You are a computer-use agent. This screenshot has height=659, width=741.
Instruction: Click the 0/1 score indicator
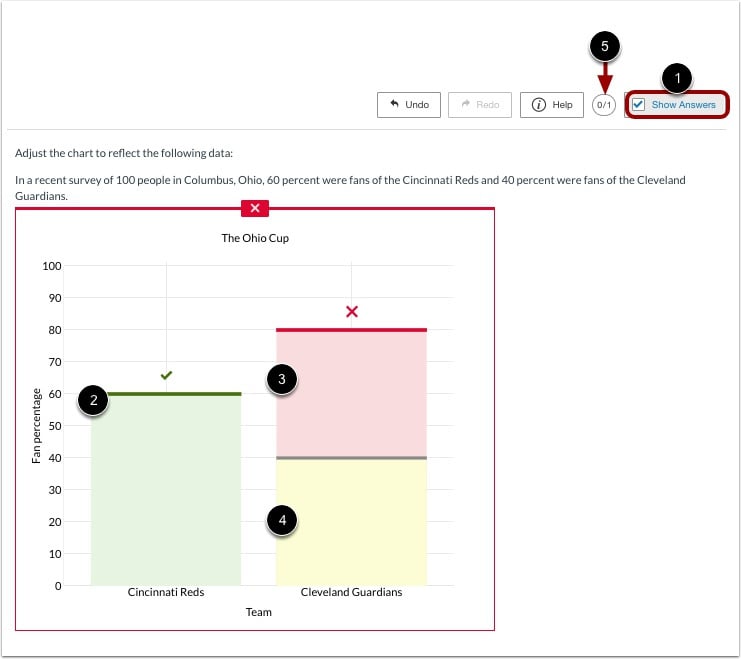coord(604,104)
